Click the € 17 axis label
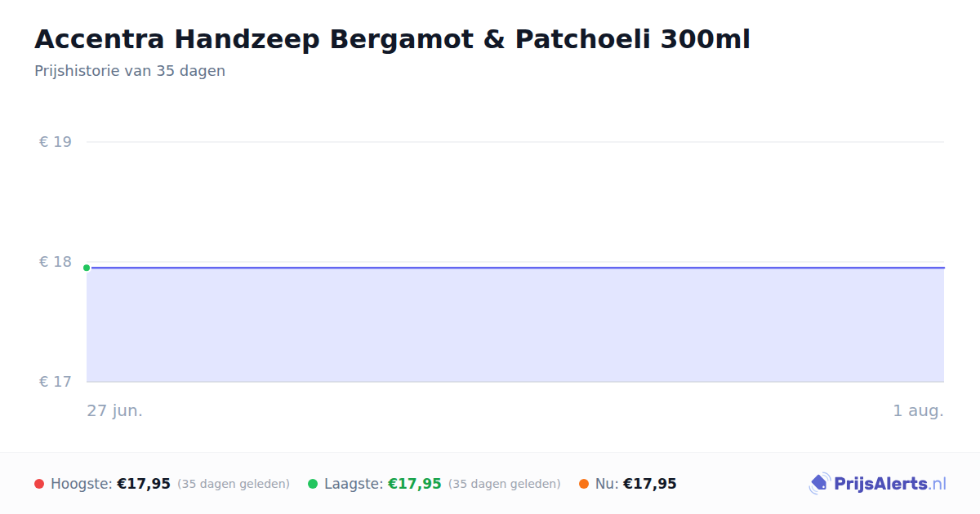The image size is (980, 514). point(56,382)
